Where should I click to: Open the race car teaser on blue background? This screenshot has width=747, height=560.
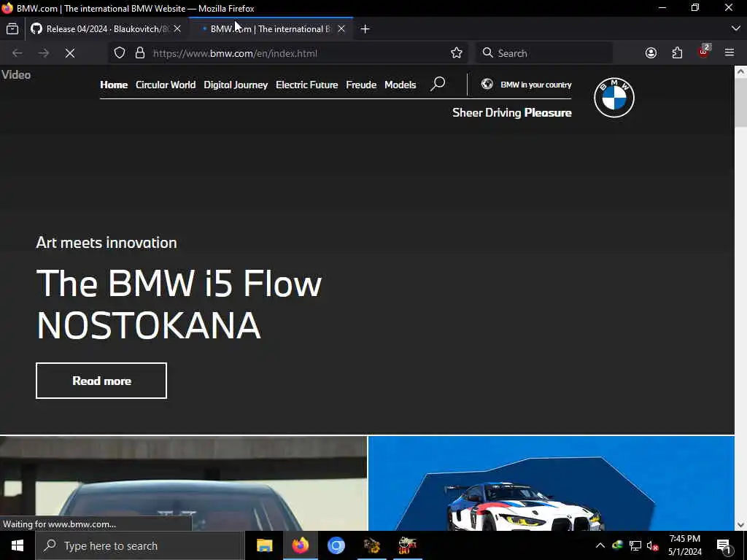coord(551,483)
